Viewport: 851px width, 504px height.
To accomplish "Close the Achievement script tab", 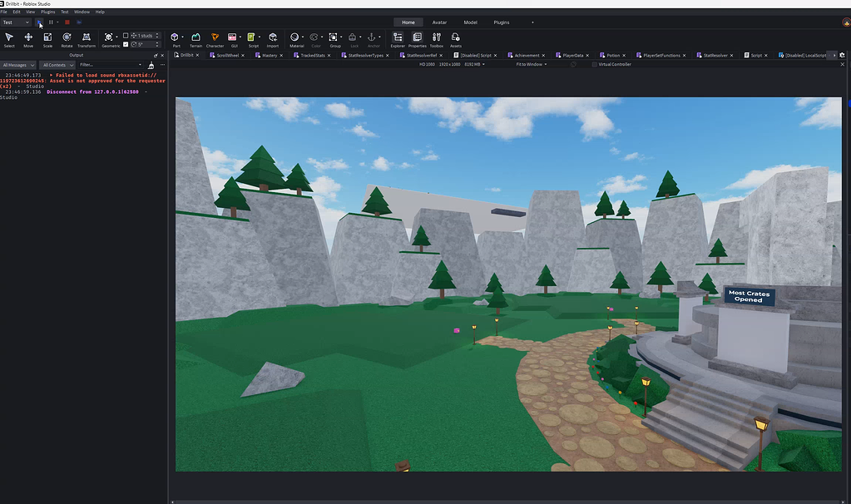I will 543,56.
